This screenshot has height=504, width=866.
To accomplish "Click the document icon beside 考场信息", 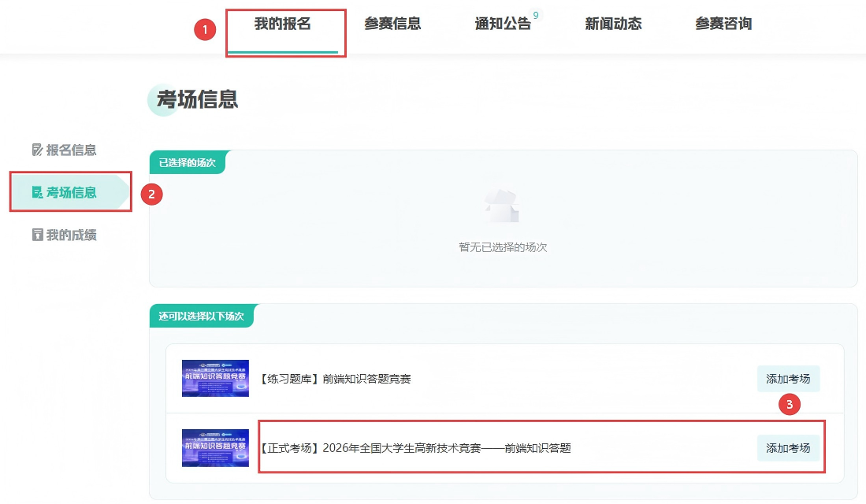I will tap(37, 192).
